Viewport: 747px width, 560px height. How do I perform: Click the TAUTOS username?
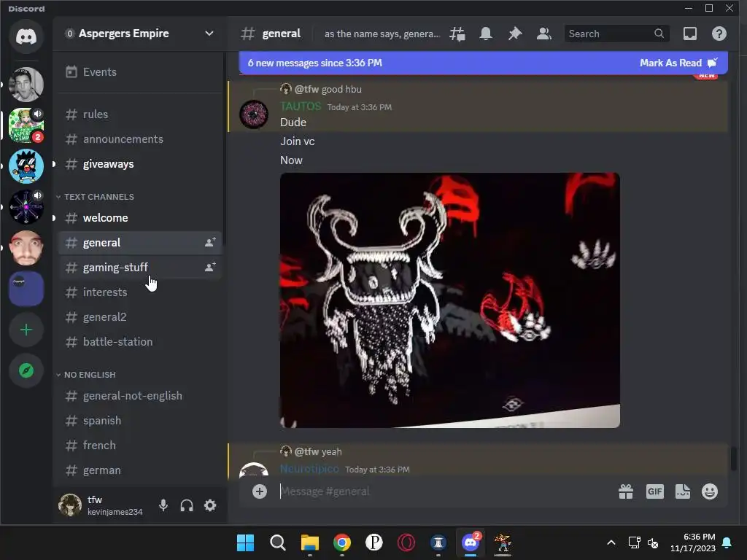(301, 106)
